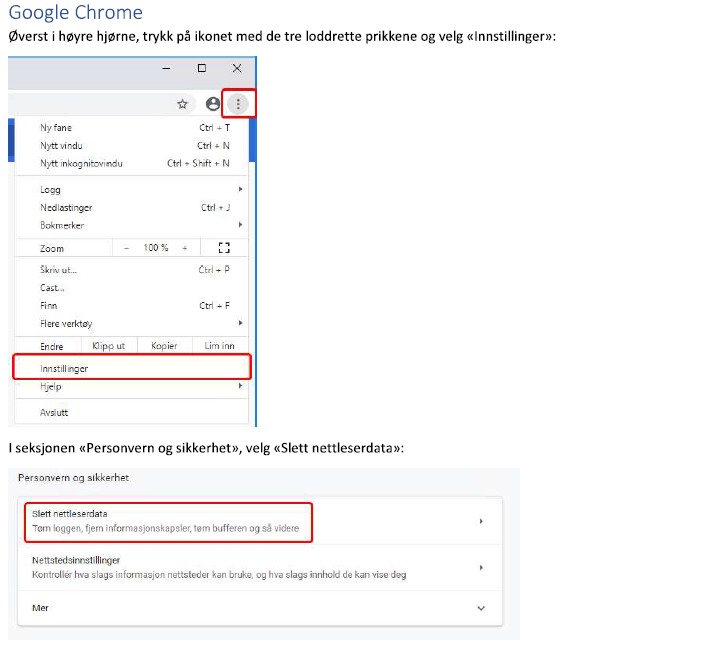Open the three-dot Chrome menu icon
The height and width of the screenshot is (653, 701).
(x=238, y=104)
